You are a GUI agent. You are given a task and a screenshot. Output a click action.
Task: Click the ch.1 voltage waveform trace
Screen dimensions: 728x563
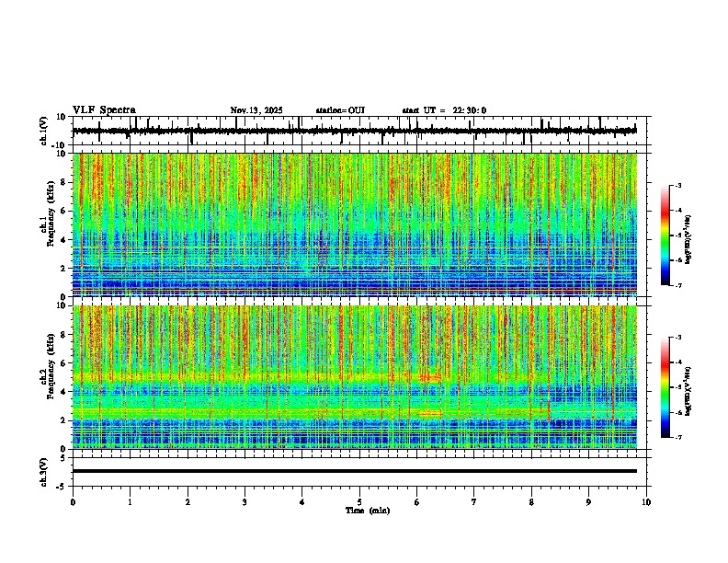pos(355,131)
